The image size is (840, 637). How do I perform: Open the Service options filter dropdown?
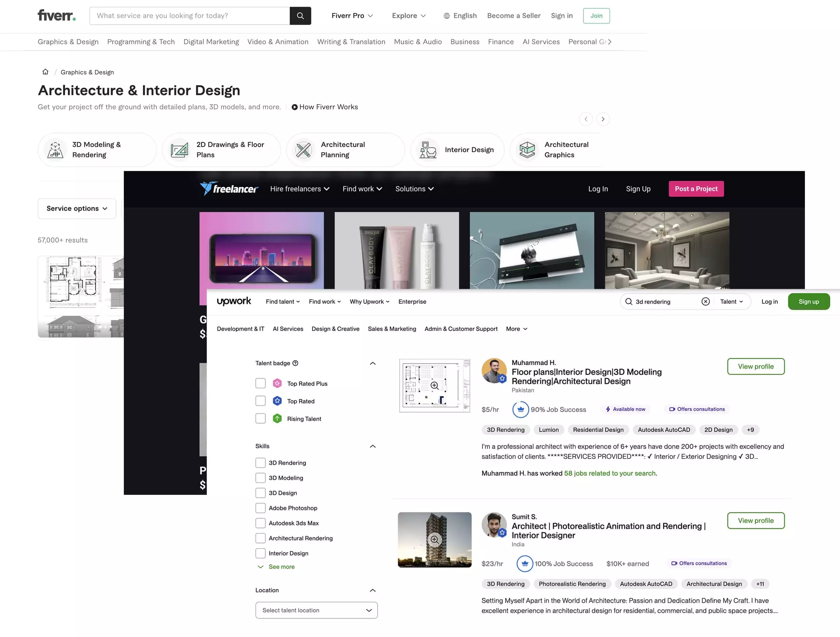pyautogui.click(x=77, y=209)
